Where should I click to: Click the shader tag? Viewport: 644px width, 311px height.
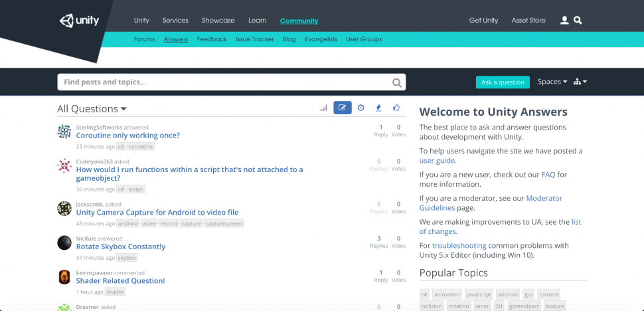tap(115, 292)
